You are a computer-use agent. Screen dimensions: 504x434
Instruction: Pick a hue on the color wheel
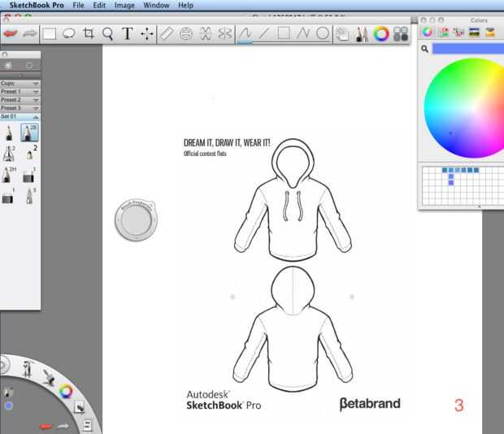click(x=464, y=108)
